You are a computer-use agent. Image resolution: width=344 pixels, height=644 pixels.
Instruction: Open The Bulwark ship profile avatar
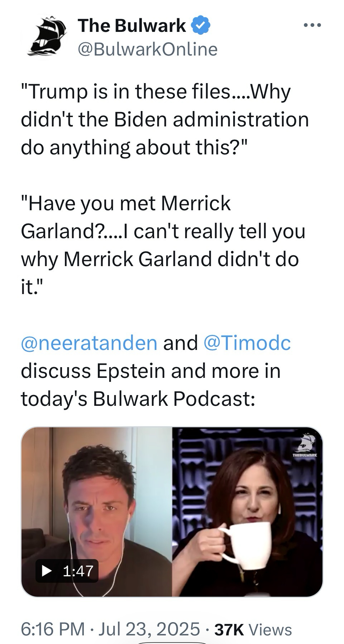pos(47,36)
